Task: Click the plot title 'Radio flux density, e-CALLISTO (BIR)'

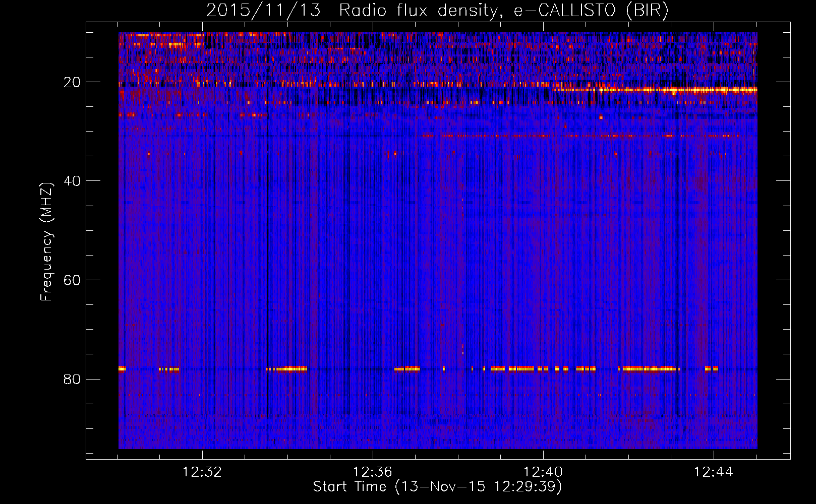Action: click(504, 10)
